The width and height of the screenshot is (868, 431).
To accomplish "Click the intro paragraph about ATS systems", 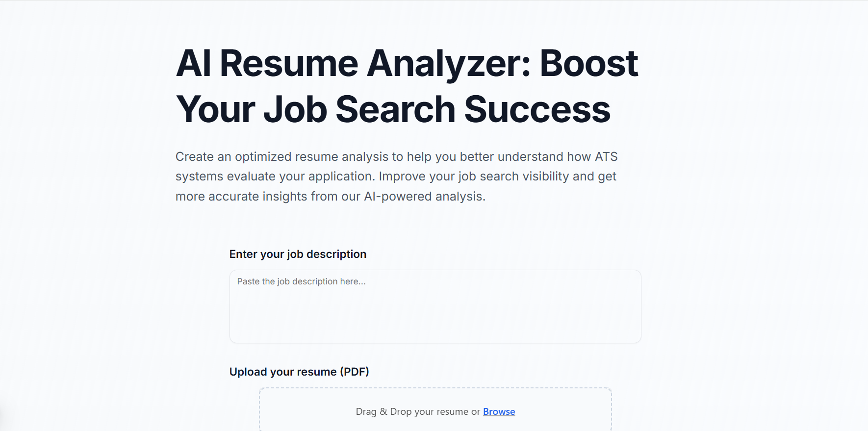I will coord(396,176).
